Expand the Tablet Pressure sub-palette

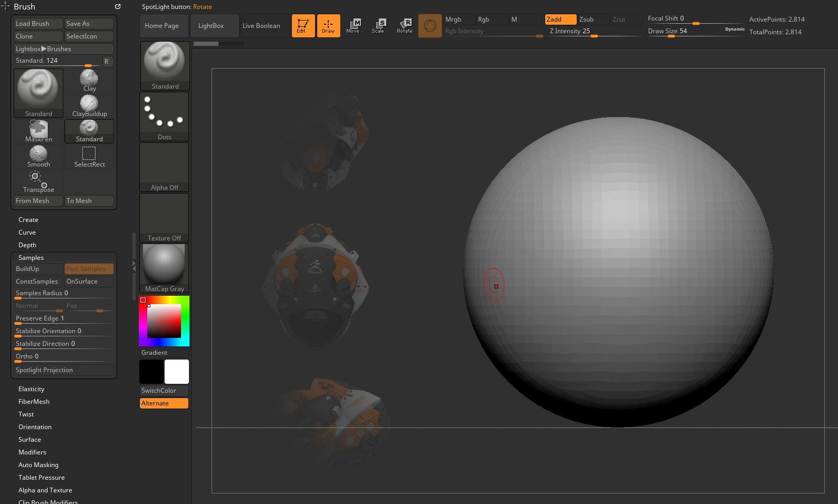pos(42,478)
